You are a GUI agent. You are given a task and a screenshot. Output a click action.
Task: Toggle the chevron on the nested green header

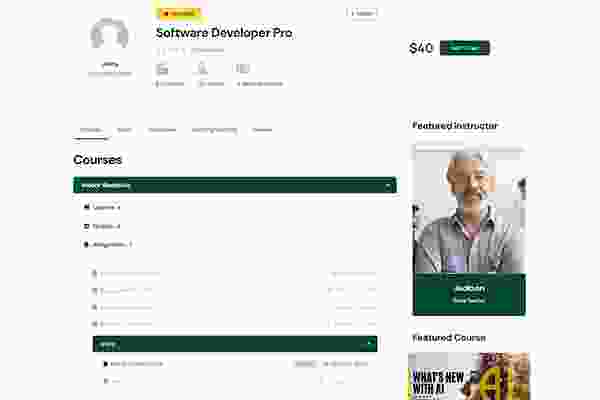click(x=370, y=344)
